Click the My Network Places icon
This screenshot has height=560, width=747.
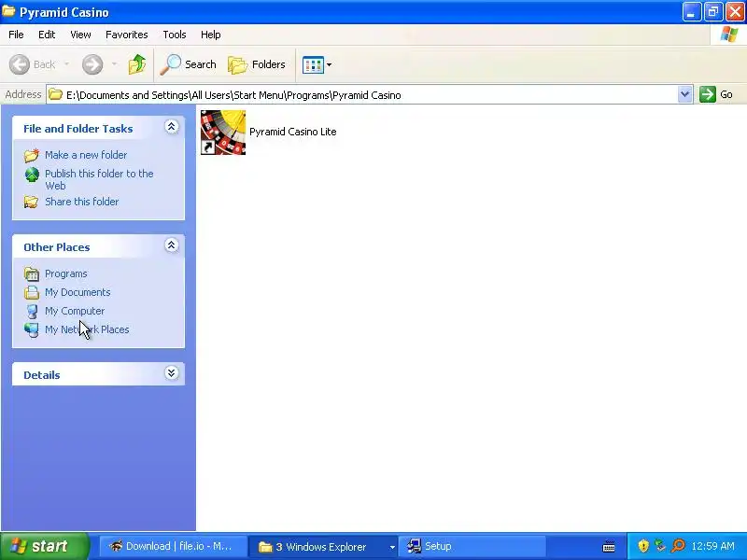32,329
